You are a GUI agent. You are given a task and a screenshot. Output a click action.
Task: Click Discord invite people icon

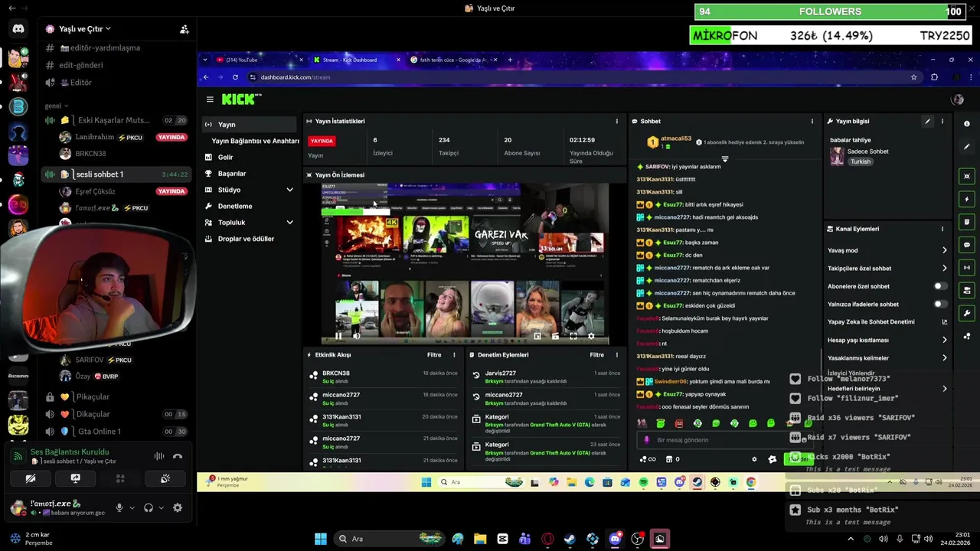point(185,29)
